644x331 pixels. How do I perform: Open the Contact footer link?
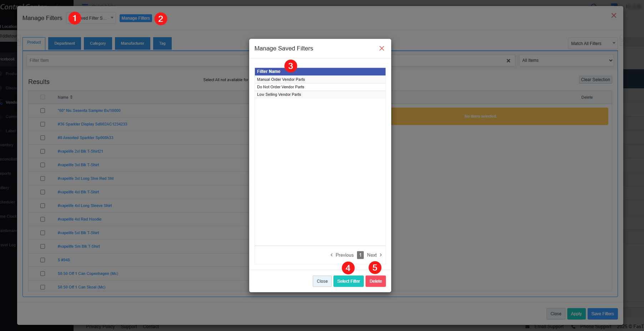click(x=151, y=327)
